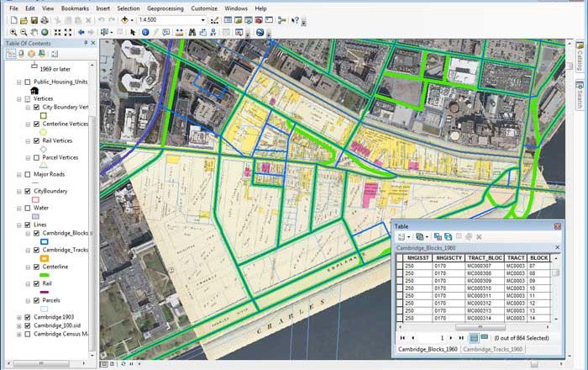Activate the Identify tool
The width and height of the screenshot is (588, 370).
click(145, 33)
